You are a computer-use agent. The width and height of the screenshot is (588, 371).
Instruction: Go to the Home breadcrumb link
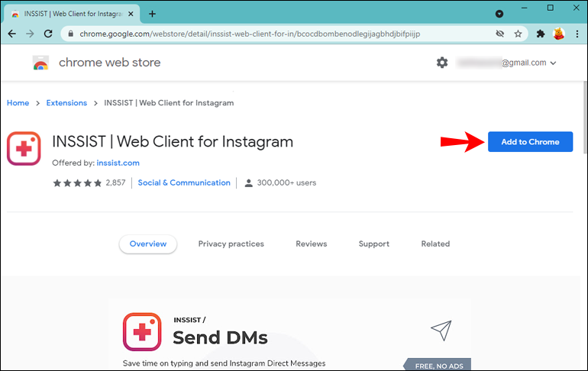[x=18, y=103]
